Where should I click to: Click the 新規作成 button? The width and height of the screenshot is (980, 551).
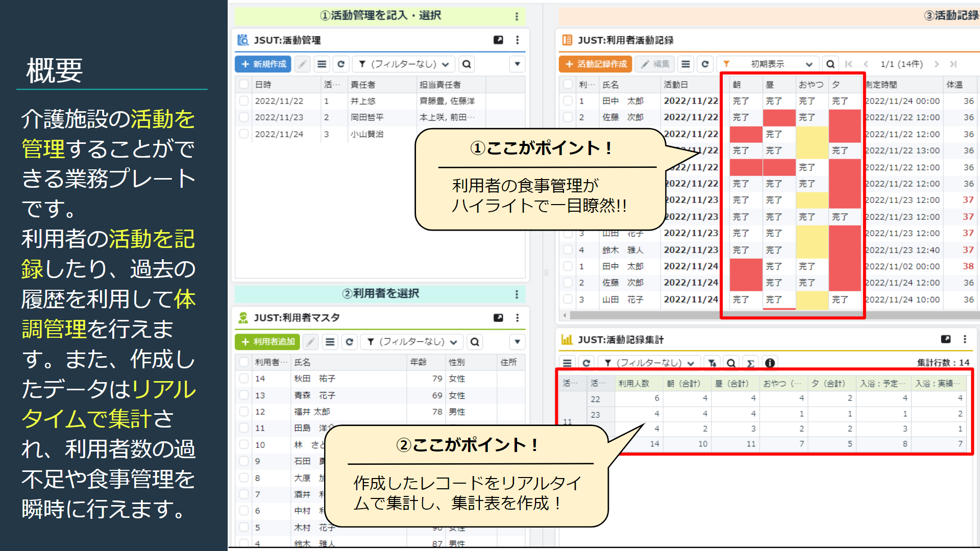pos(262,64)
